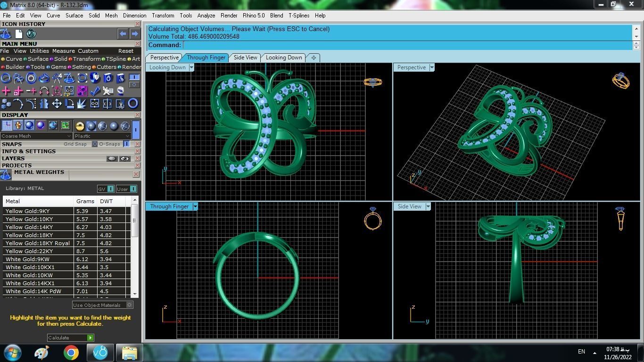The height and width of the screenshot is (362, 644).
Task: Click the blue shield icon in tools row
Action: click(x=95, y=78)
